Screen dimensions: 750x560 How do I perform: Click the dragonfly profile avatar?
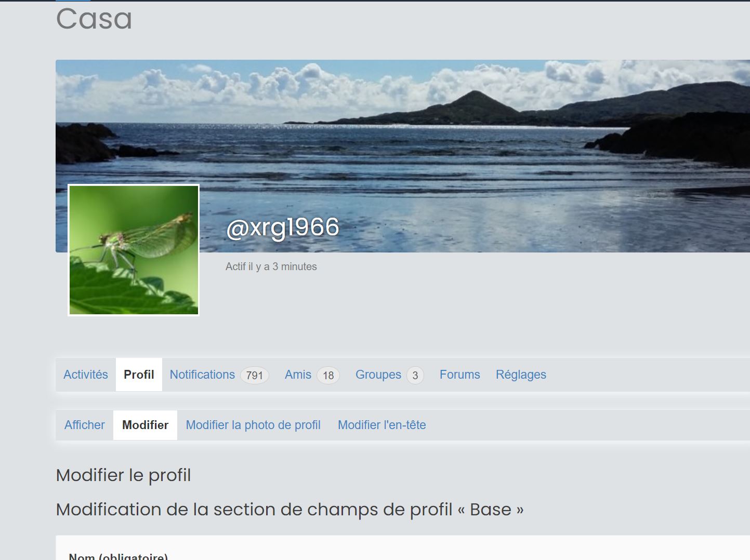[x=134, y=250]
